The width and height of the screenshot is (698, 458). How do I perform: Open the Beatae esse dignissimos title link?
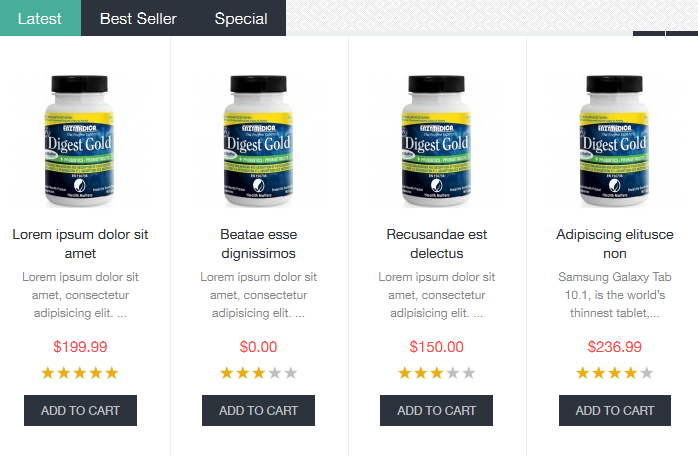click(x=258, y=244)
